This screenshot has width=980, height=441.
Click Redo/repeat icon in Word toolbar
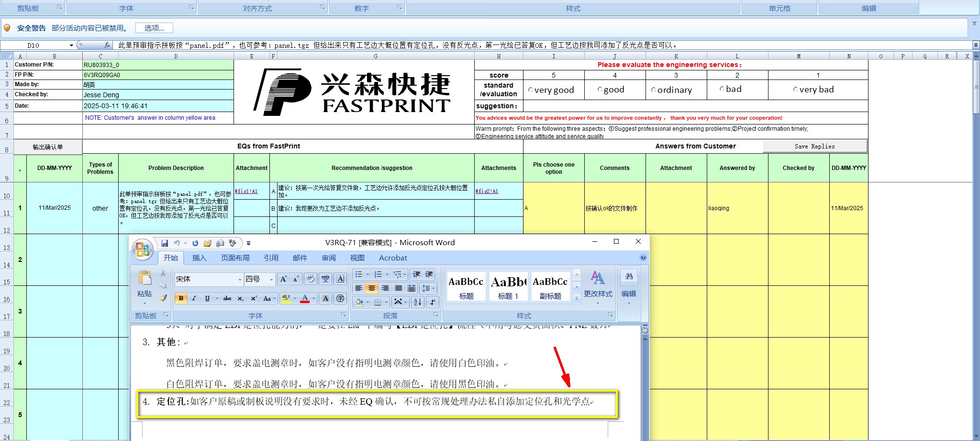[195, 243]
